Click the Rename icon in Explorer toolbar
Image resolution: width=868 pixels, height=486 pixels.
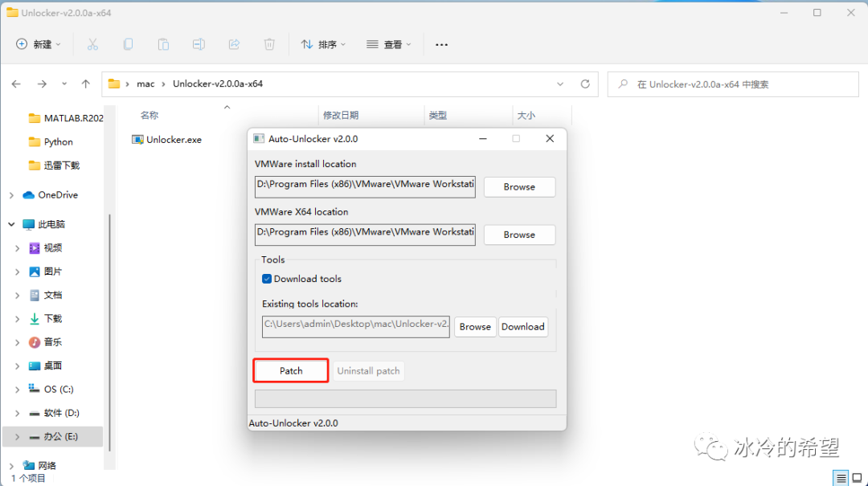[199, 44]
